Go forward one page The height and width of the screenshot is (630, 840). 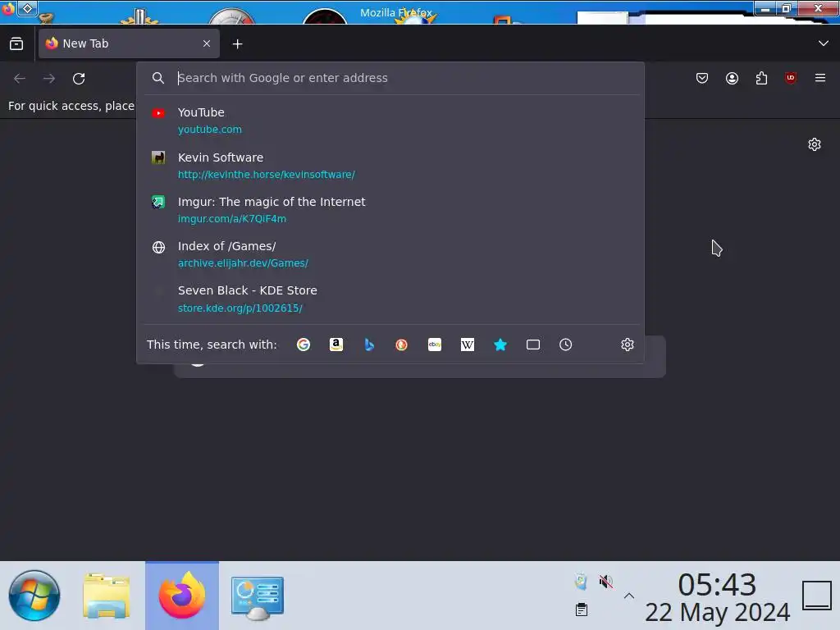[49, 78]
